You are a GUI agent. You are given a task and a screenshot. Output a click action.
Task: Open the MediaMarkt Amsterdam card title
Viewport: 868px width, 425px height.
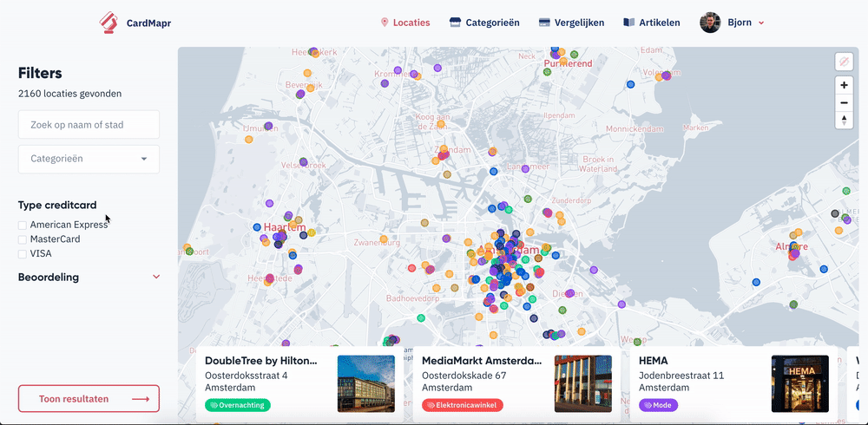point(482,361)
